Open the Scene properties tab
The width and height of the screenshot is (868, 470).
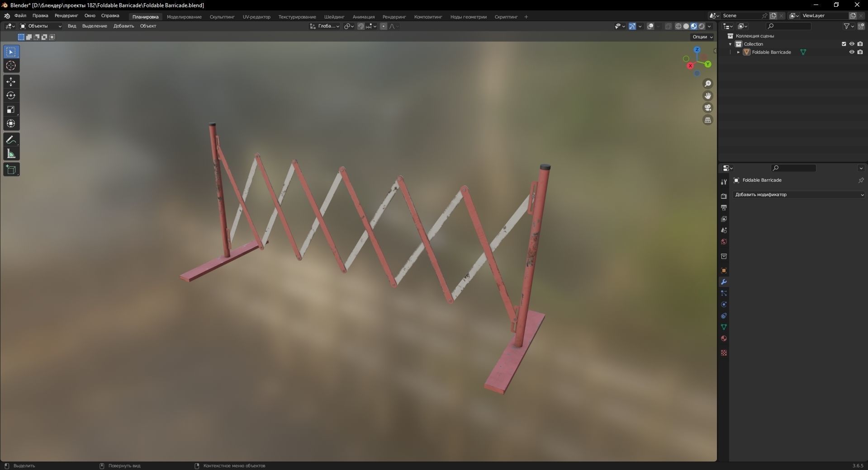[724, 230]
